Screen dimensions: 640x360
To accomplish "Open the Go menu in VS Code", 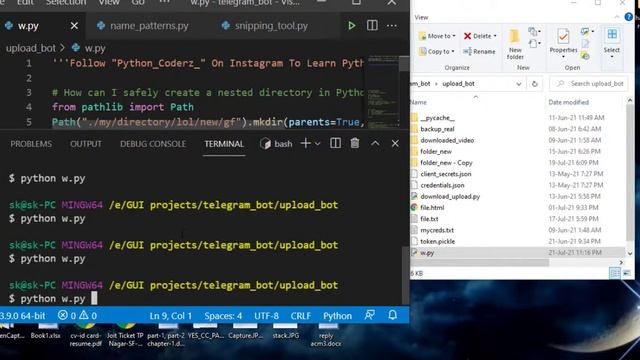I will tap(138, 2).
